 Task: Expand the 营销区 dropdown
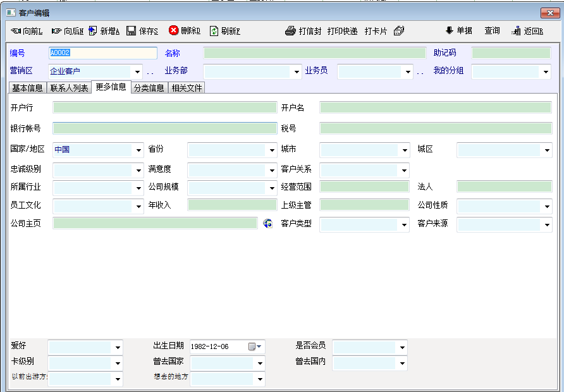(137, 72)
